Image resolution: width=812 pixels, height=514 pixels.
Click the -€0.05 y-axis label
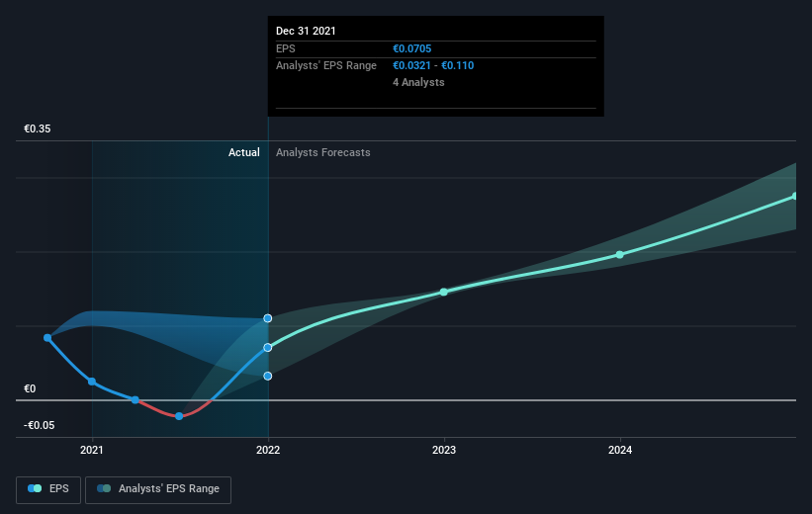tap(39, 425)
